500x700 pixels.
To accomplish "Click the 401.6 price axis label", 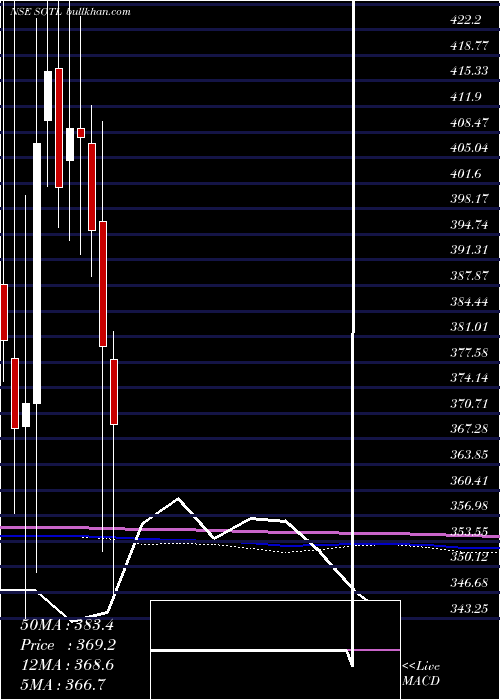I will (468, 173).
